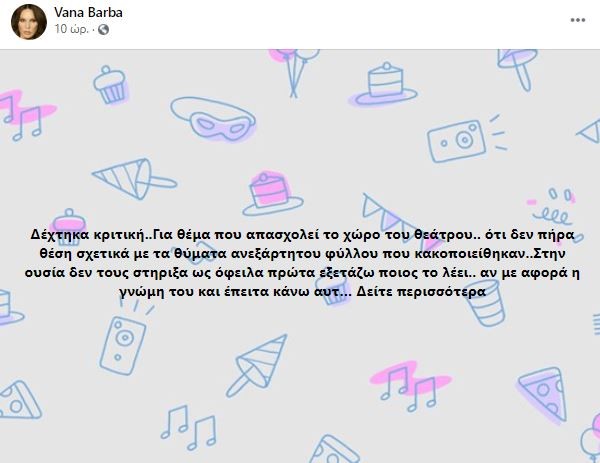The height and width of the screenshot is (463, 600).
Task: Click the purple cake slice on plate
Action: [x=384, y=85]
